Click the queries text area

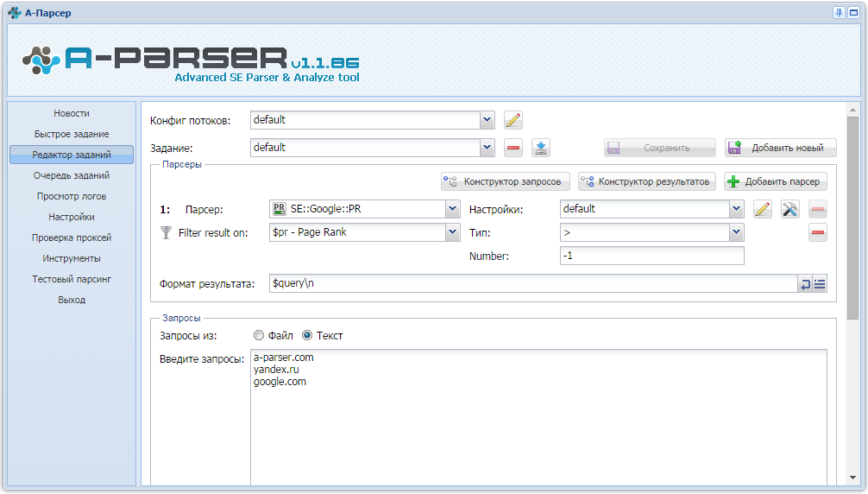point(538,418)
